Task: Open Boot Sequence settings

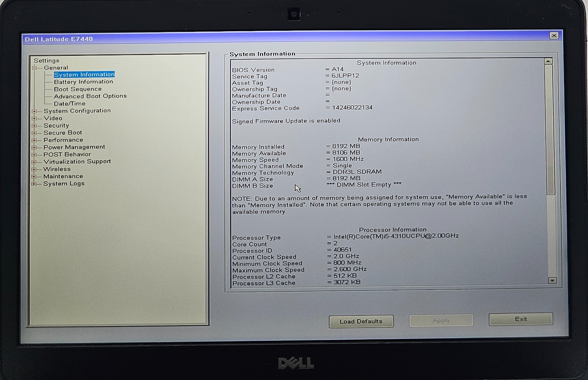Action: tap(78, 89)
